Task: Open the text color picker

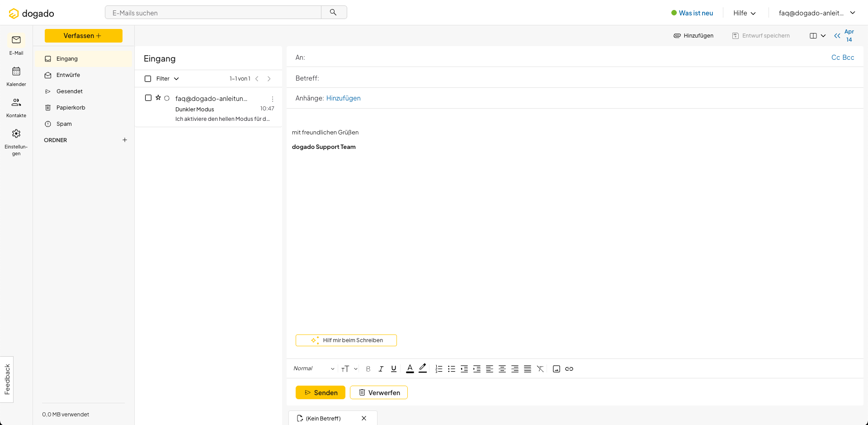Action: (410, 368)
